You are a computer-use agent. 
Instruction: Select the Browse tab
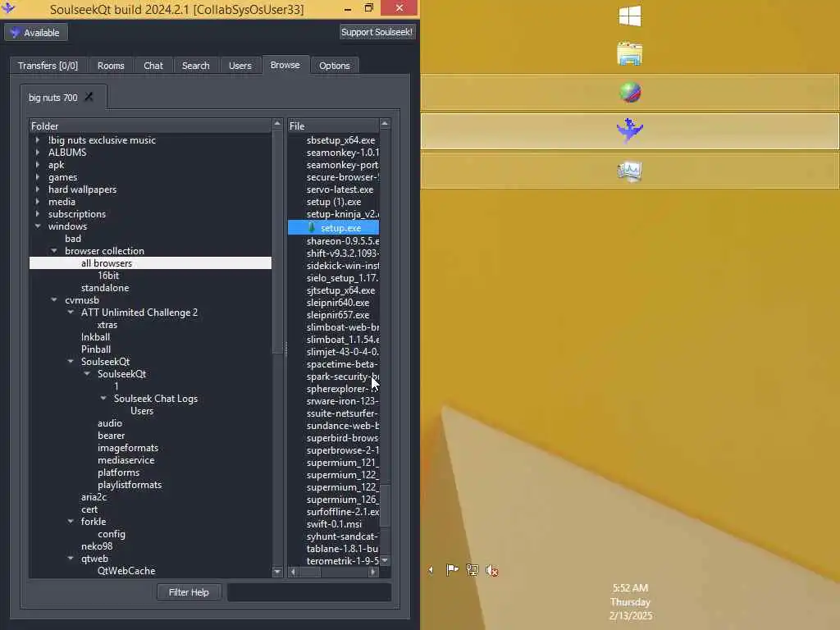[x=285, y=65]
